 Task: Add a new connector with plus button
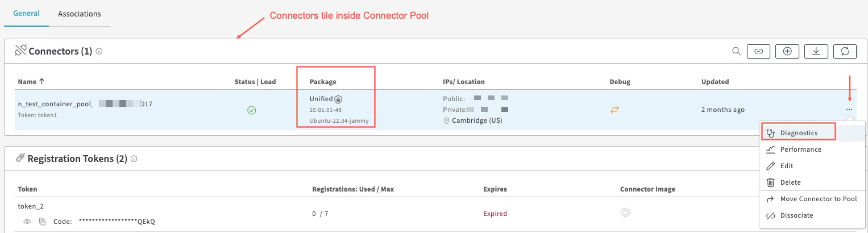[x=787, y=51]
